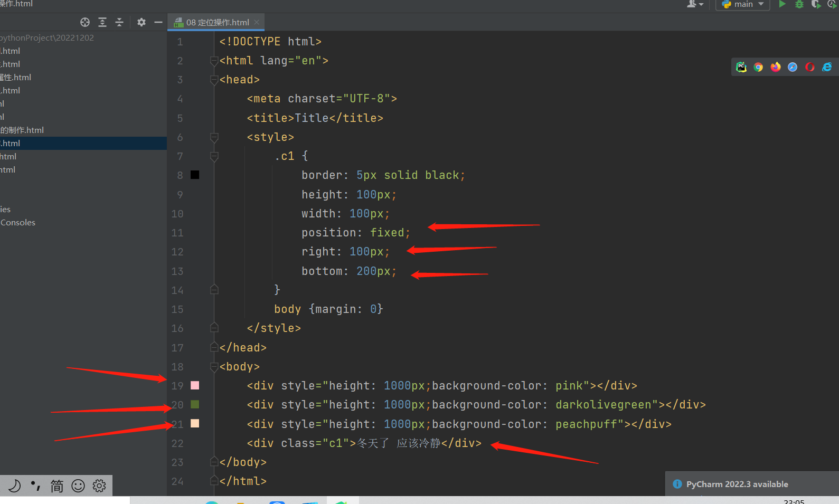This screenshot has width=839, height=504.
Task: Open the user account dropdown
Action: 695,4
